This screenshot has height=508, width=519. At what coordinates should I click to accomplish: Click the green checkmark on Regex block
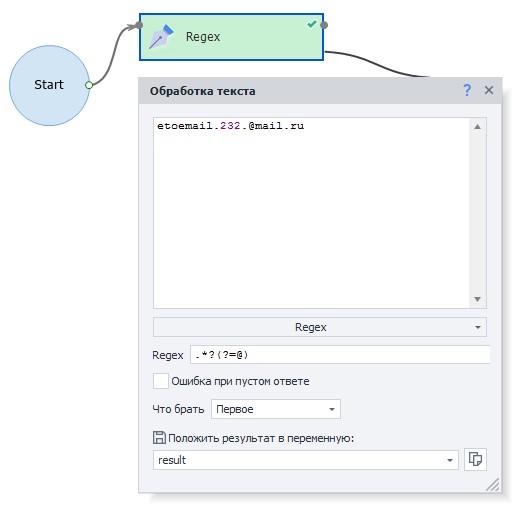pyautogui.click(x=312, y=24)
